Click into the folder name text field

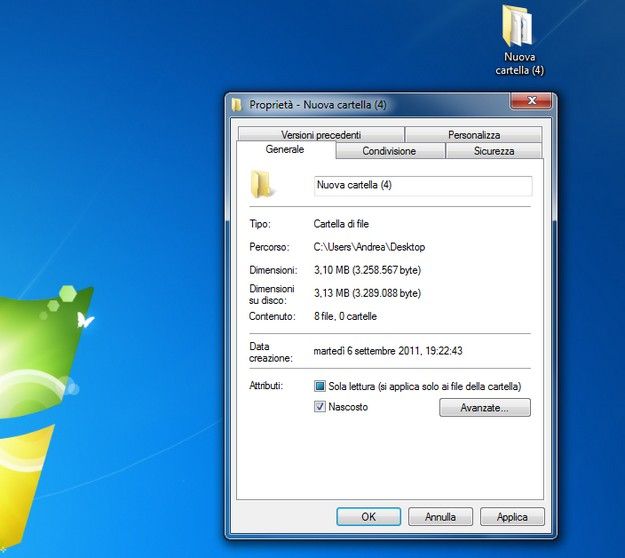[x=423, y=186]
